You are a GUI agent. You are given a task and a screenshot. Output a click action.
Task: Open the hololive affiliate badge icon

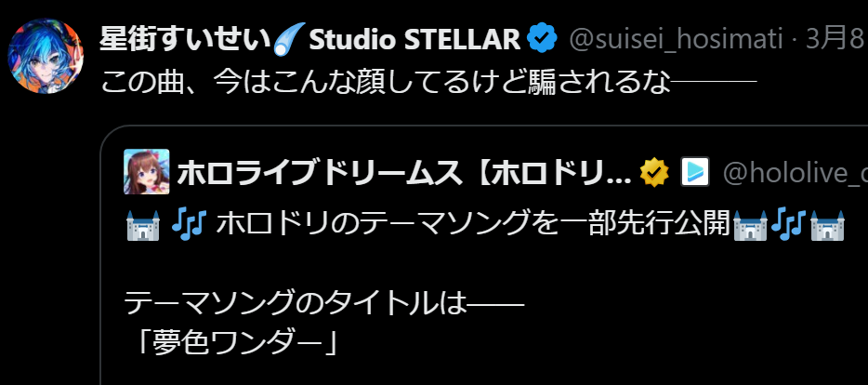[695, 172]
